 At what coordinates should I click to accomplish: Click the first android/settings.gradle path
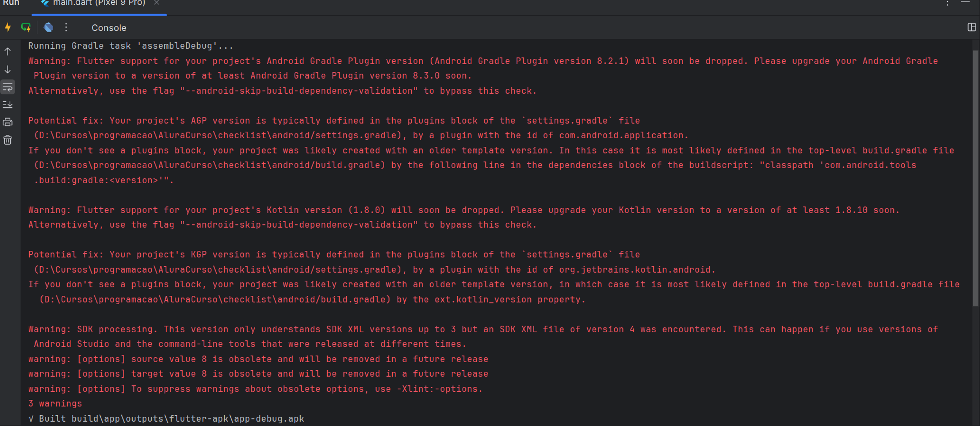[x=217, y=135]
